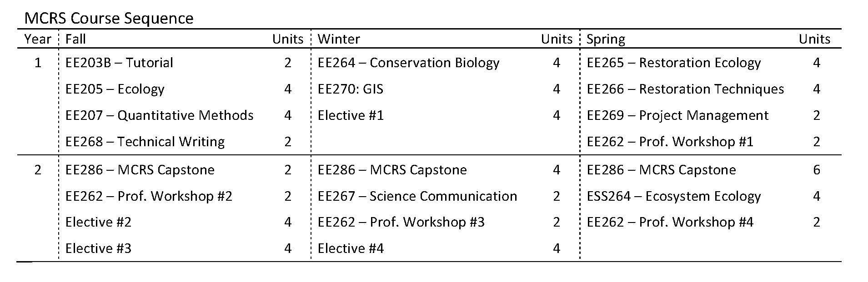Select EE262 – Prof. Workshop #4

tap(670, 222)
